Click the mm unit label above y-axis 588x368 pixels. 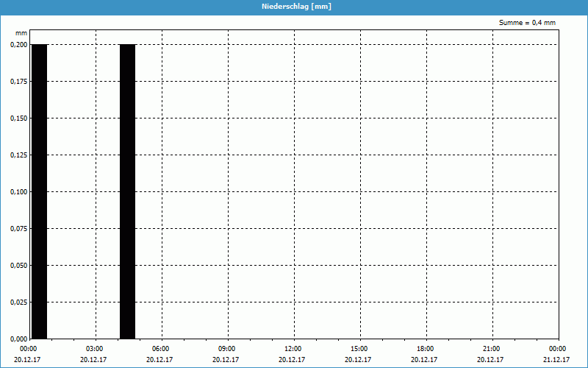[x=21, y=33]
